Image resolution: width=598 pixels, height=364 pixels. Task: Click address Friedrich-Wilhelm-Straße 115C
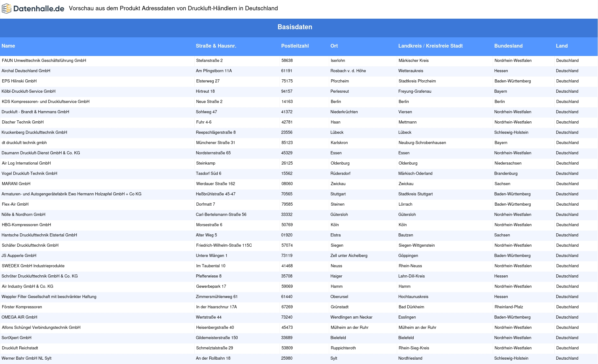(224, 245)
